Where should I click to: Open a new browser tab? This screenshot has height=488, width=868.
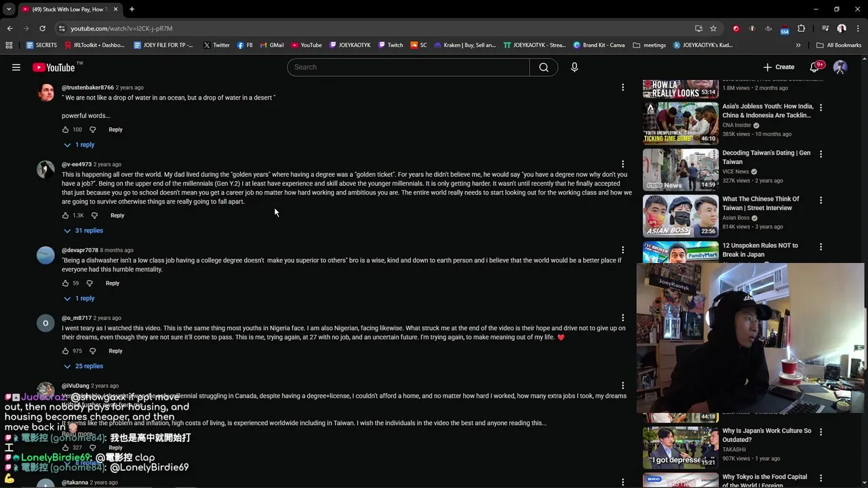pyautogui.click(x=132, y=9)
